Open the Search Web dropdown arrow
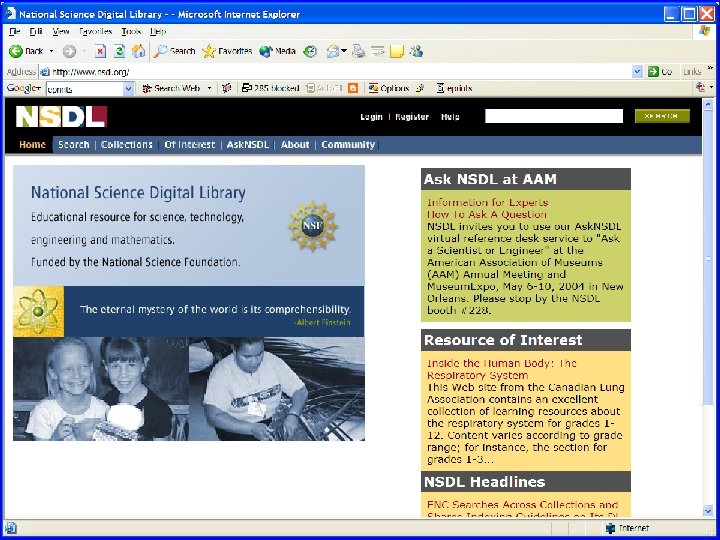 click(209, 88)
